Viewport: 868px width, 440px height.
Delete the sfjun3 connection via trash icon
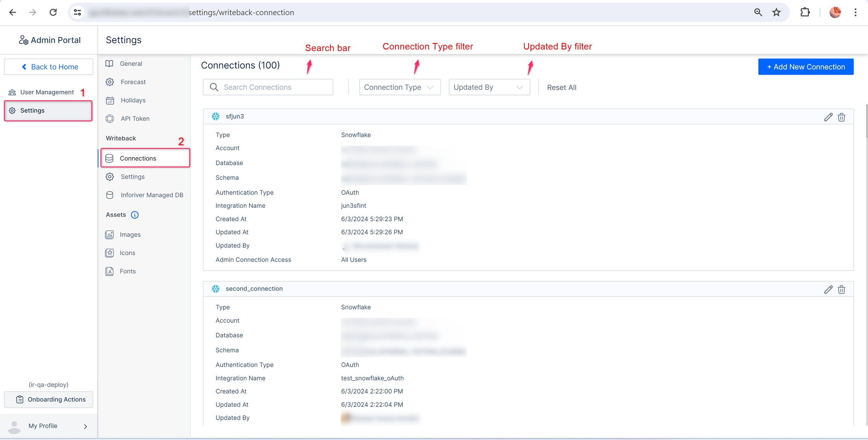841,117
